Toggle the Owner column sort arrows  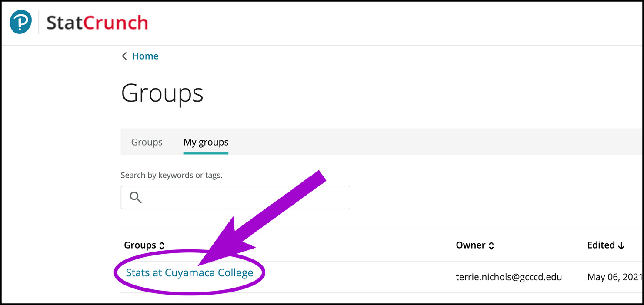(491, 245)
